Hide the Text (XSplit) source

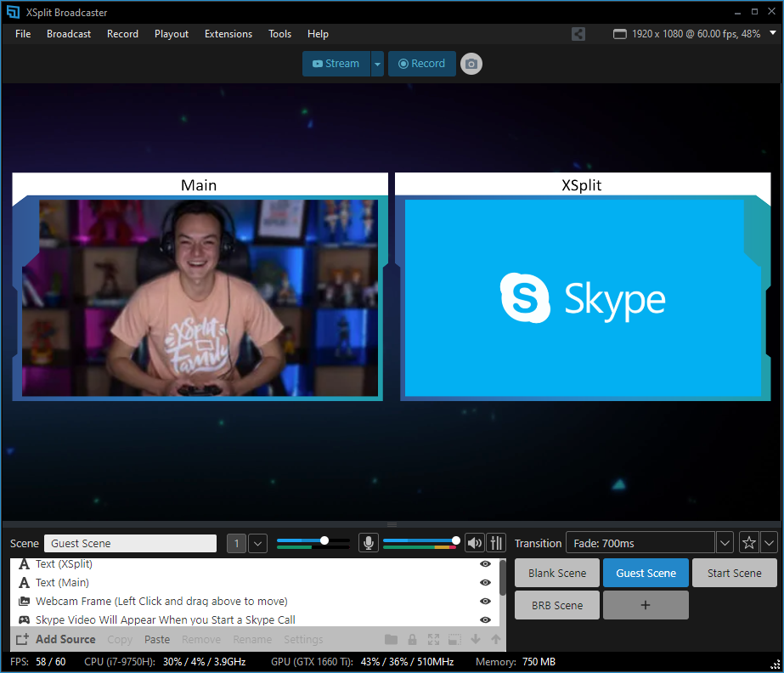click(x=485, y=564)
